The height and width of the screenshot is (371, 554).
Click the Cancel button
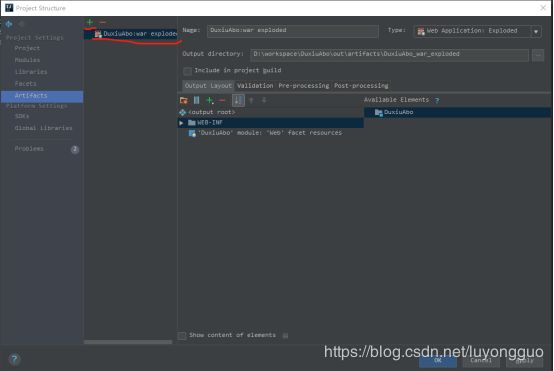click(x=481, y=361)
